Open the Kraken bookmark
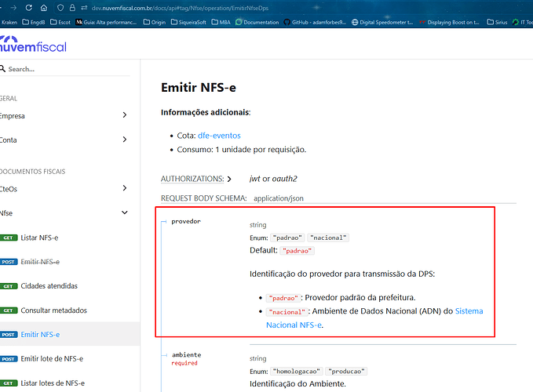The width and height of the screenshot is (533, 392). [x=9, y=23]
